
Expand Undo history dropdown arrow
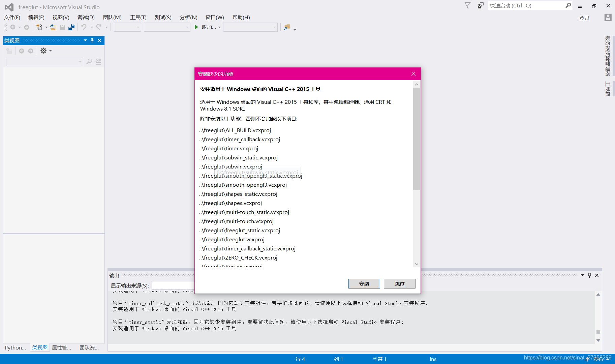(x=92, y=27)
